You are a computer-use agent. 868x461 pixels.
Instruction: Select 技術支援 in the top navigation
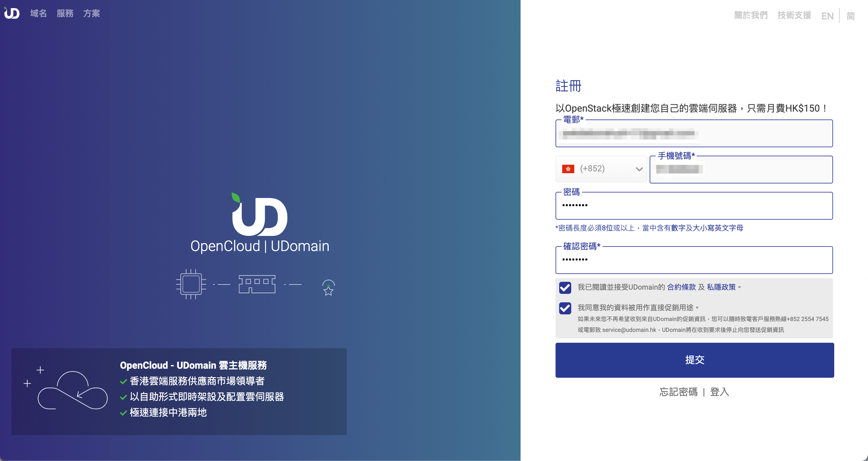(794, 15)
